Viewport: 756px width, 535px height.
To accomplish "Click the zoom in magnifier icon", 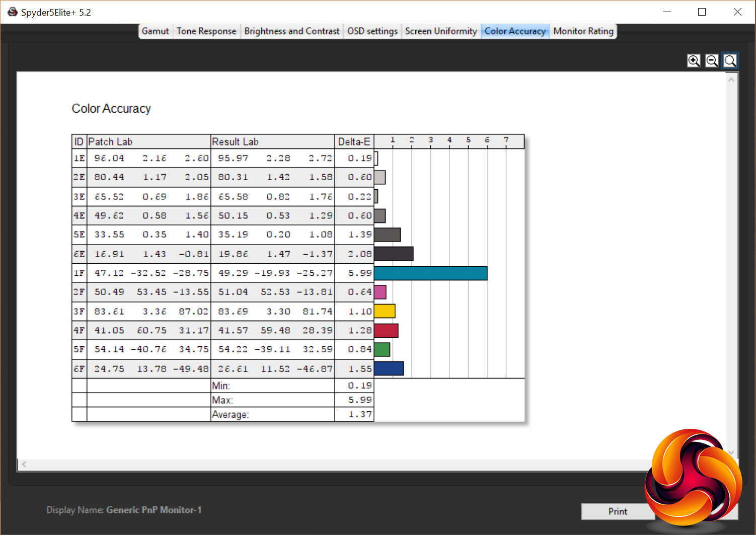I will click(694, 61).
